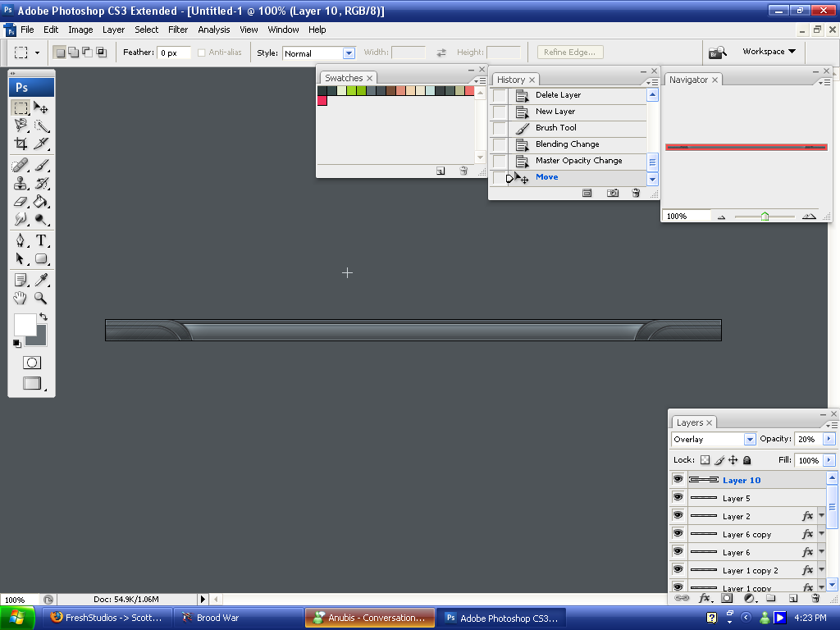Open the Workspace button menu
The height and width of the screenshot is (630, 840).
tap(769, 52)
